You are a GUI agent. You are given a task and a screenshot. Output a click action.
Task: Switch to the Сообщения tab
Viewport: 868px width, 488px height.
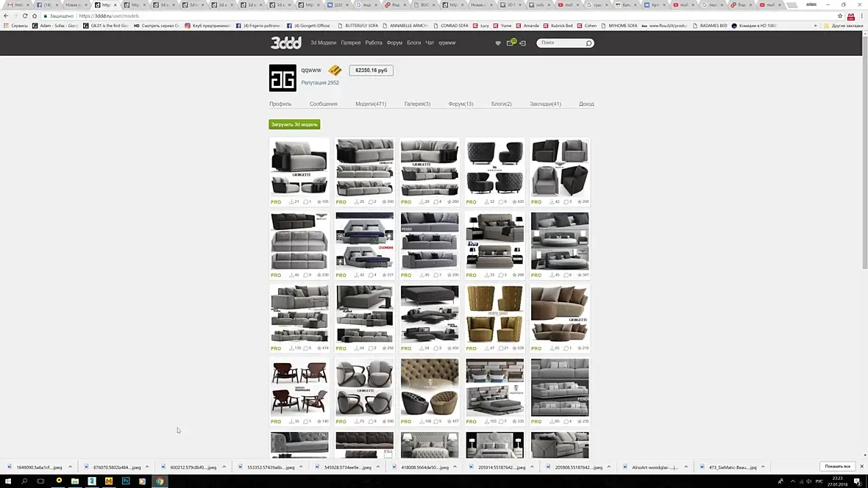(x=323, y=104)
